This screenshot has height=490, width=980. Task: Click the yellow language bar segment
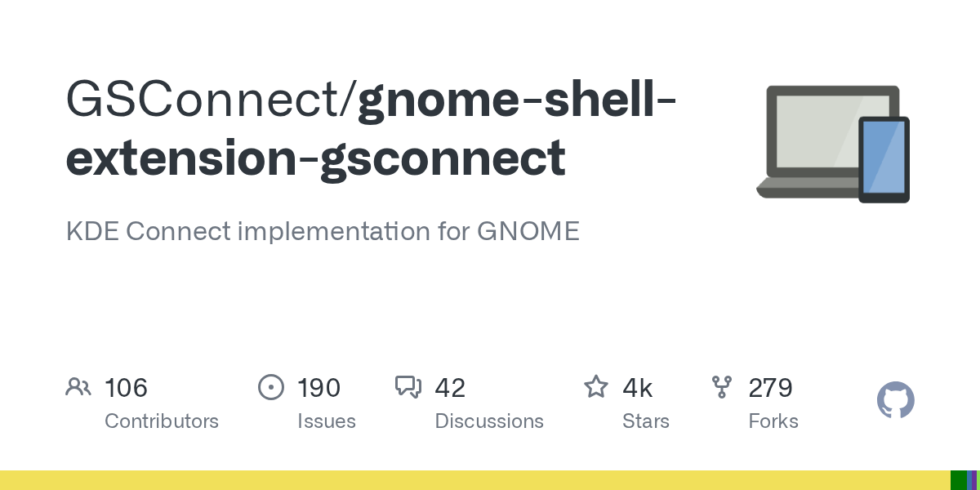[x=475, y=480]
